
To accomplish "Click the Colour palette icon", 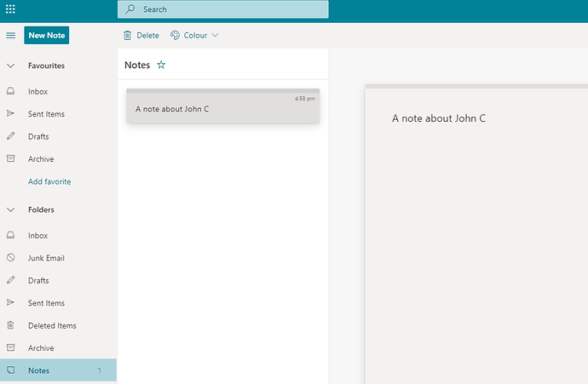I will [175, 35].
